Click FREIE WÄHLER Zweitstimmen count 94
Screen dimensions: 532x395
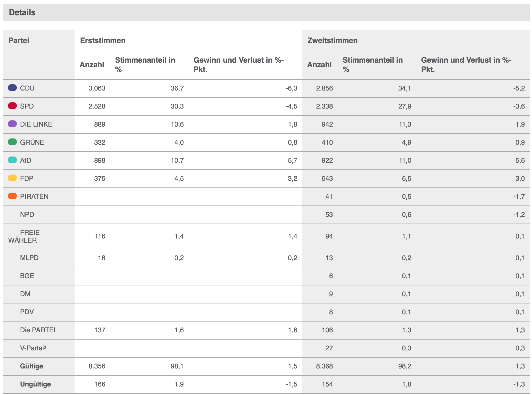pos(329,236)
